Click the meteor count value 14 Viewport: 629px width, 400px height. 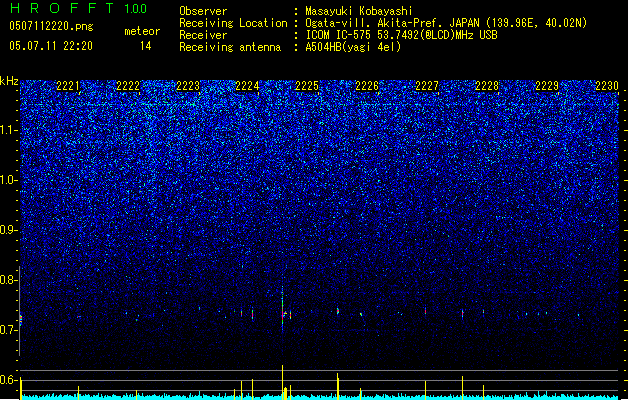click(146, 46)
